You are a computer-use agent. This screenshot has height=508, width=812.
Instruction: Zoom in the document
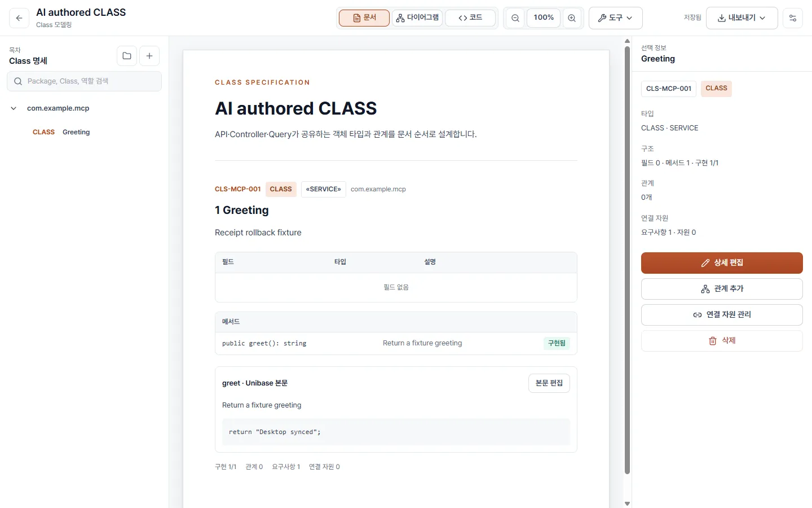click(x=572, y=18)
